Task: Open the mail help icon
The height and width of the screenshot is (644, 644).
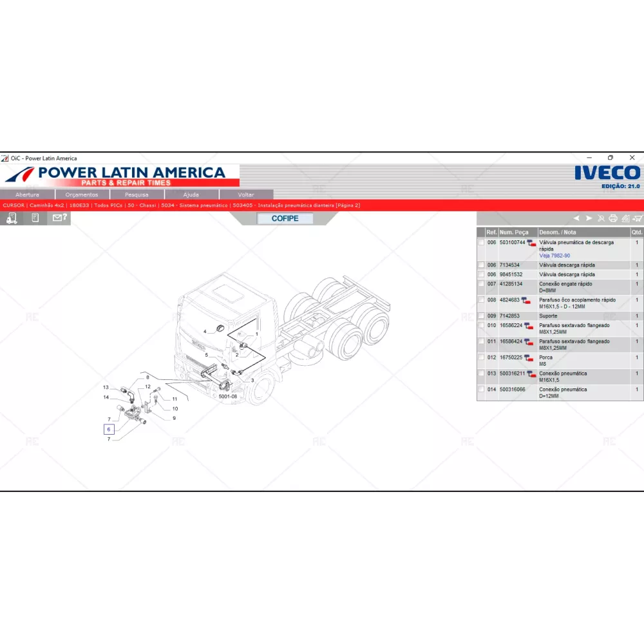Action: tap(59, 218)
